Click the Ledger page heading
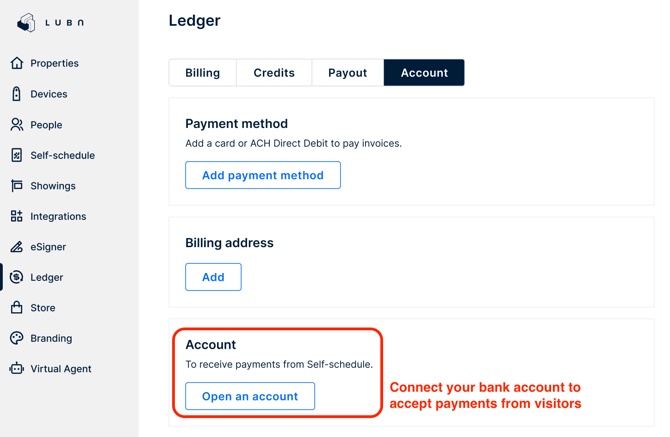 (194, 21)
